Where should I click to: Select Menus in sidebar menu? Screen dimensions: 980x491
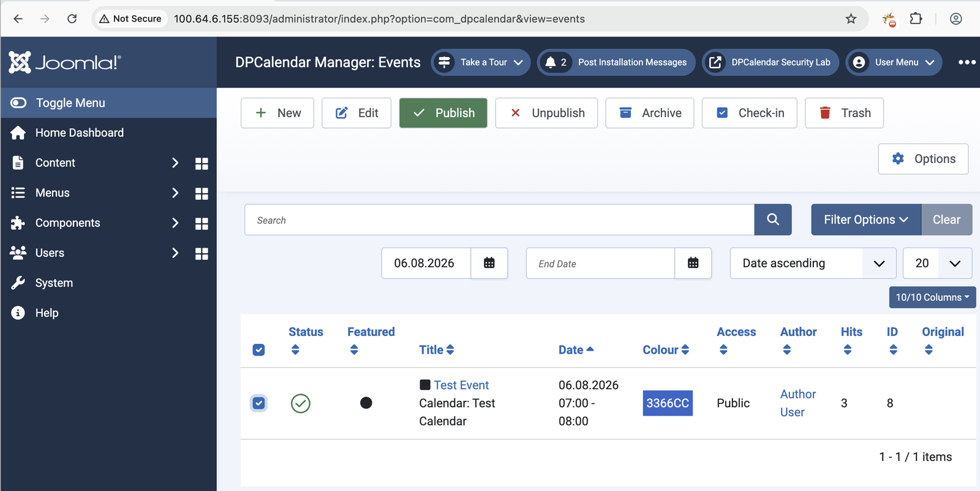53,192
